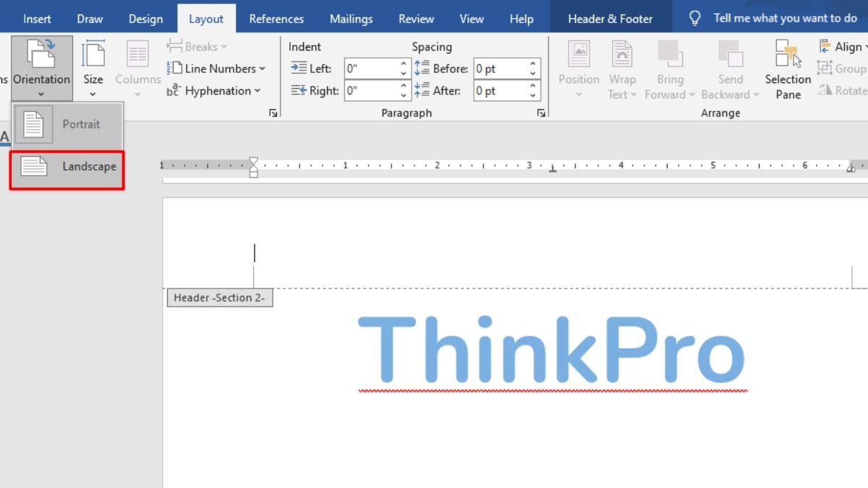The height and width of the screenshot is (488, 868).
Task: Click the Header -Section 2- label
Action: pyautogui.click(x=220, y=298)
